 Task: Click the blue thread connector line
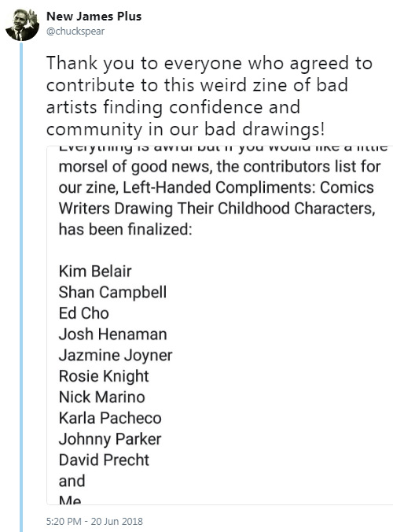pos(21,286)
